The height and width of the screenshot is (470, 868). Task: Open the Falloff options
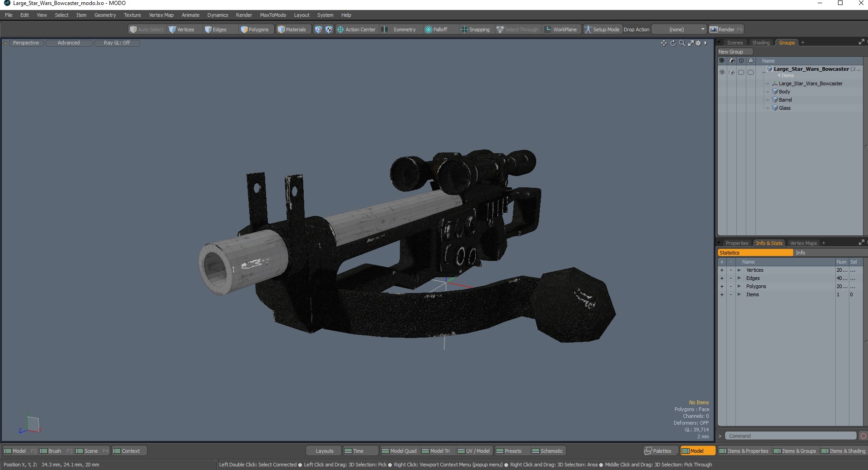(436, 29)
